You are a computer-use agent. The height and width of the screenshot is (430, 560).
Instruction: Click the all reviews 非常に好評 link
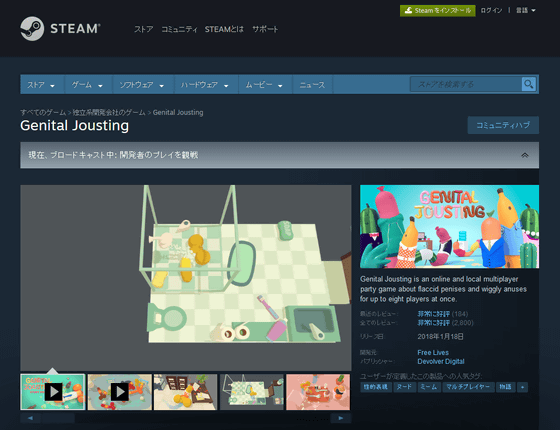[x=434, y=323]
